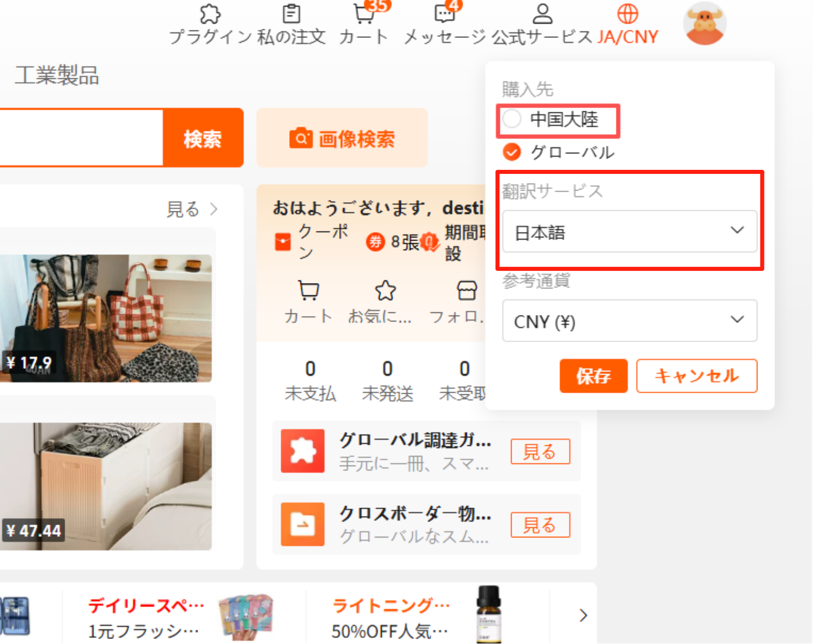Open the messages chat icon

click(x=444, y=14)
